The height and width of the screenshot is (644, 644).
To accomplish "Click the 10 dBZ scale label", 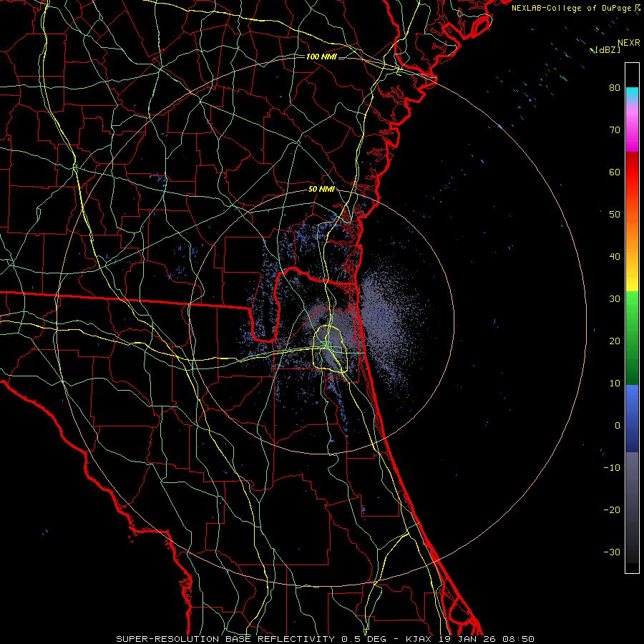I will 615,384.
